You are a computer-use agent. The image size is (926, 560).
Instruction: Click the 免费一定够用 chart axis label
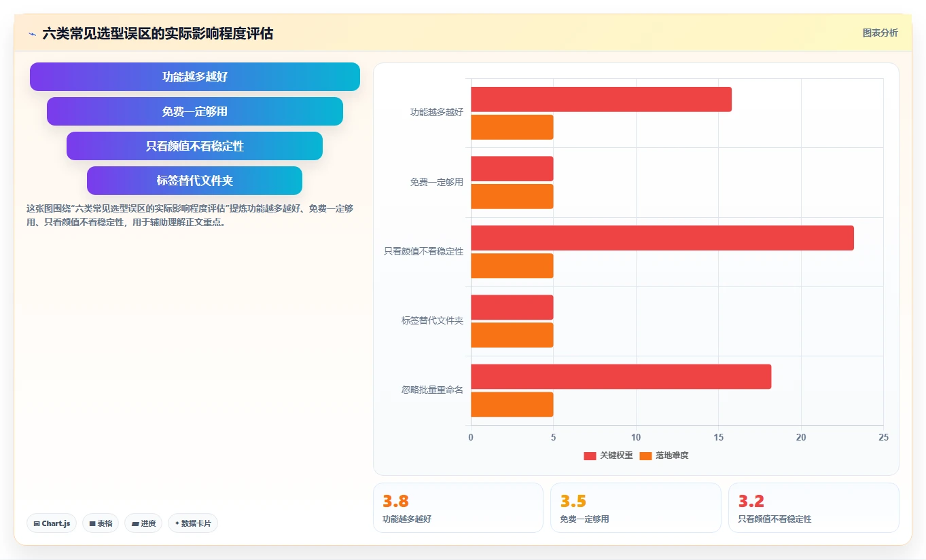click(437, 182)
